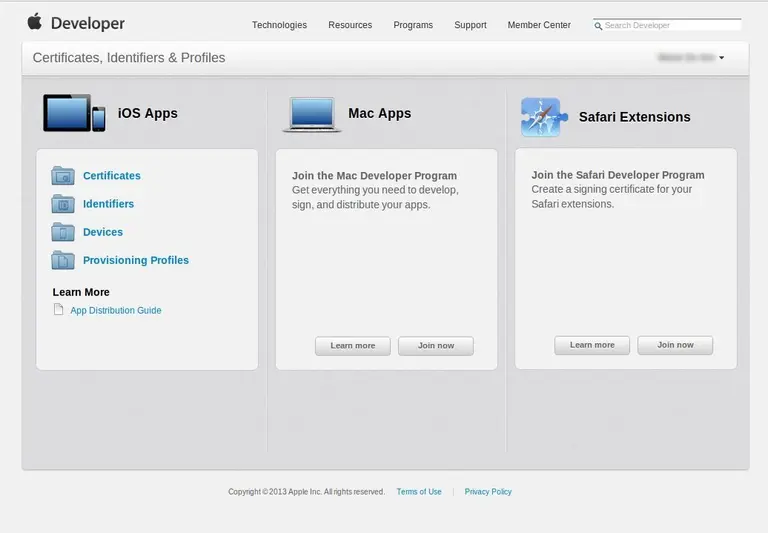768x533 pixels.
Task: Open the Member Center menu item
Action: click(x=539, y=25)
